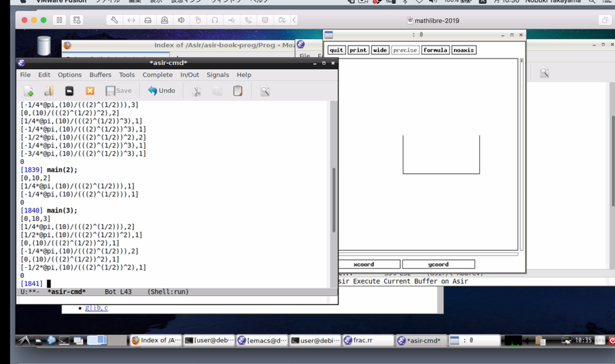
Task: Open the File menu in asir-cmd window
Action: tap(26, 75)
